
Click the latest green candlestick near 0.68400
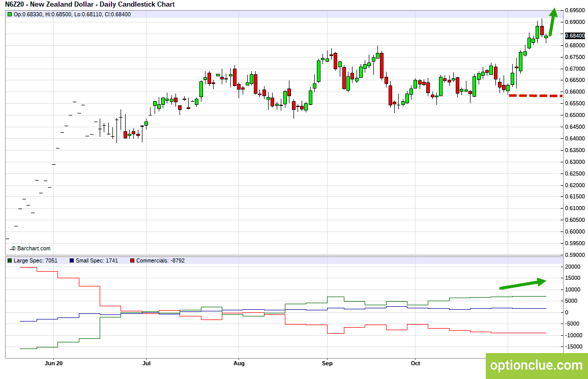click(546, 37)
